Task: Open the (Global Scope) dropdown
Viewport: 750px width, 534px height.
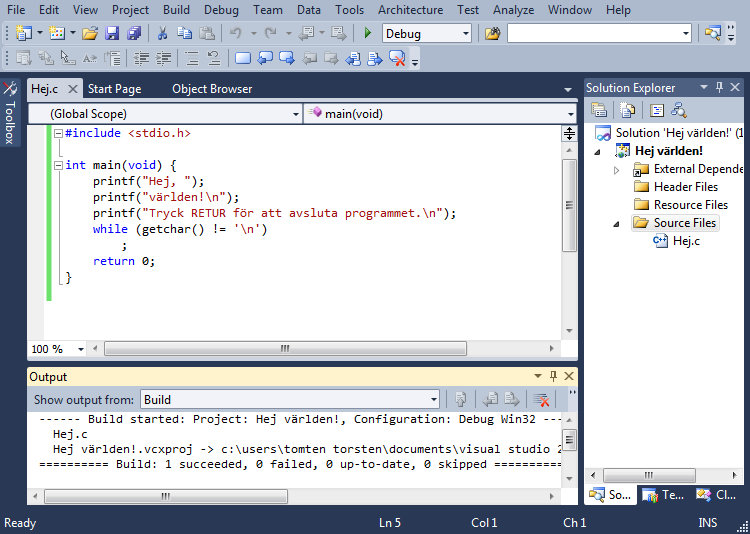Action: (296, 114)
